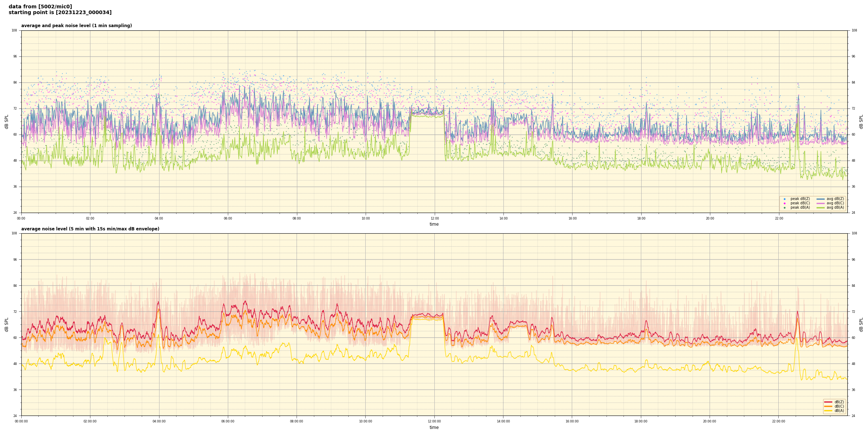Click the peak dB(Z) blue dot legend marker
The width and height of the screenshot is (868, 434).
pyautogui.click(x=784, y=199)
